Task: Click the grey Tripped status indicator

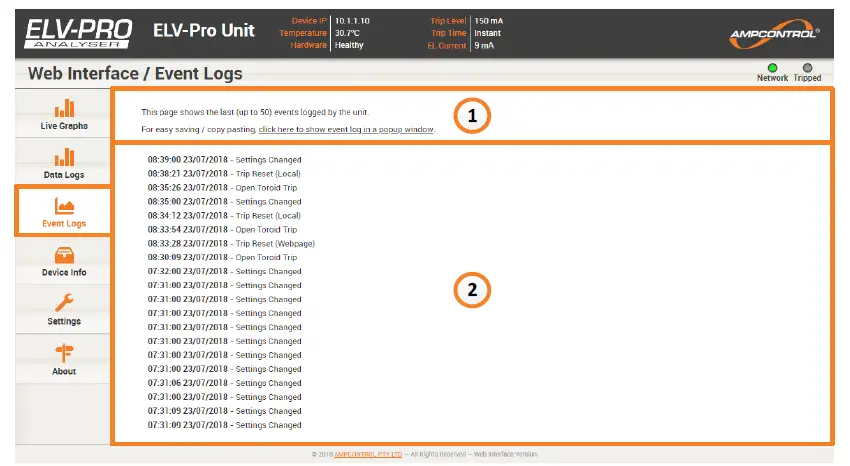Action: point(807,68)
